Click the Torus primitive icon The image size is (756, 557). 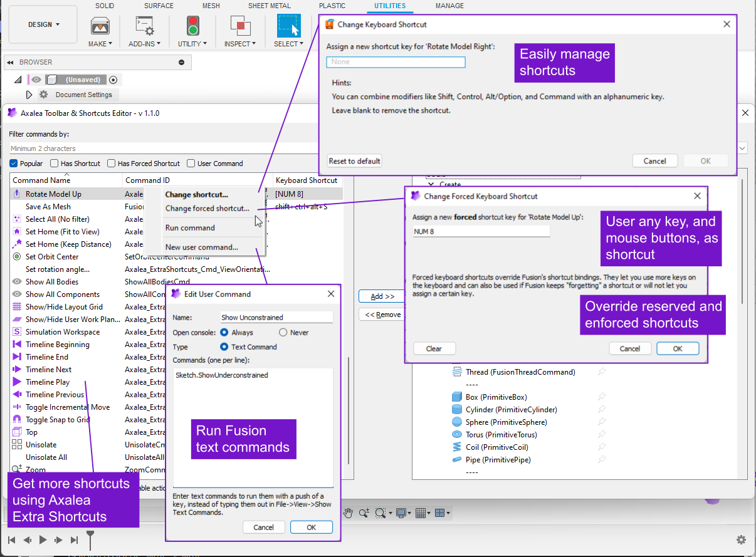point(457,435)
